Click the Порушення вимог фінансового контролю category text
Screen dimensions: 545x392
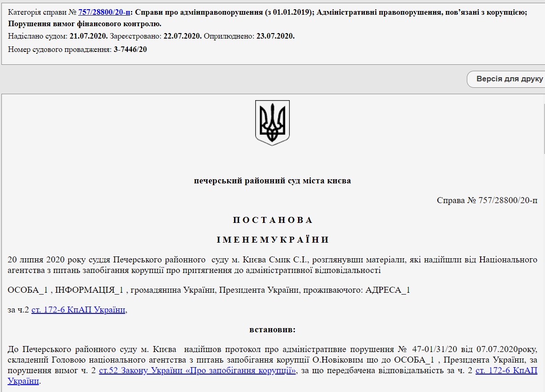click(85, 23)
